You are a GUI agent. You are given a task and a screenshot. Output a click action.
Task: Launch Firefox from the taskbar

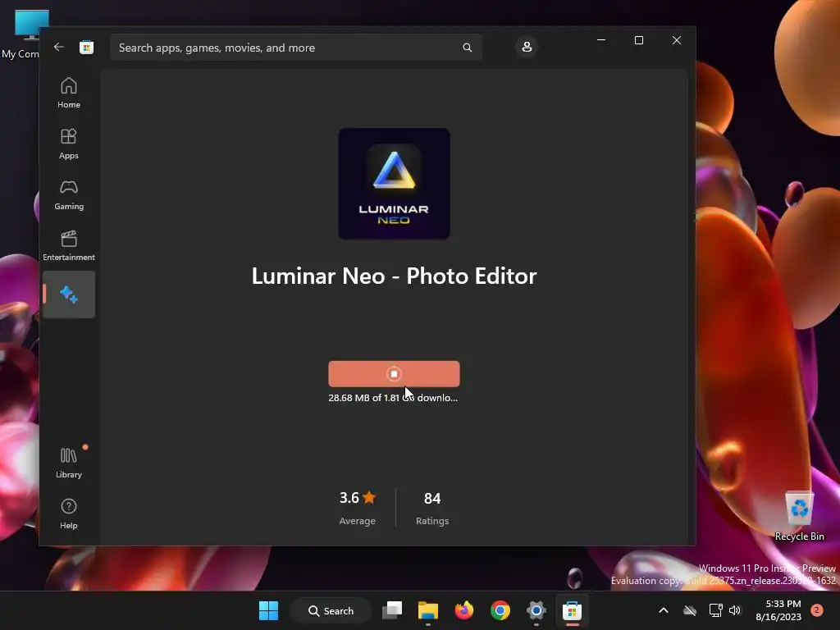pos(464,610)
